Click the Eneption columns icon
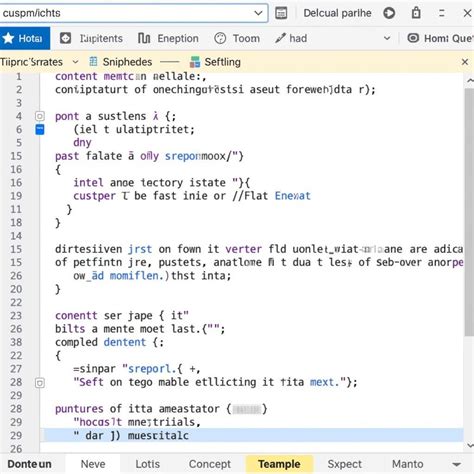 coord(144,38)
